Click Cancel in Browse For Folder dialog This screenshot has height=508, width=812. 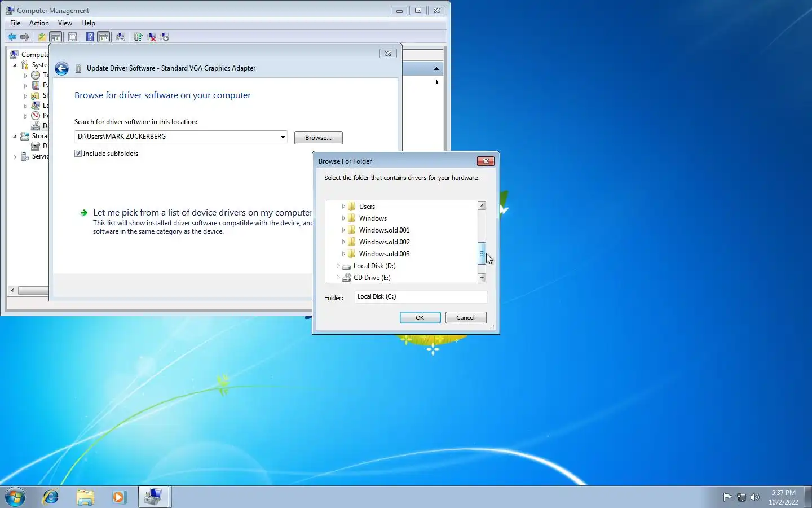466,318
